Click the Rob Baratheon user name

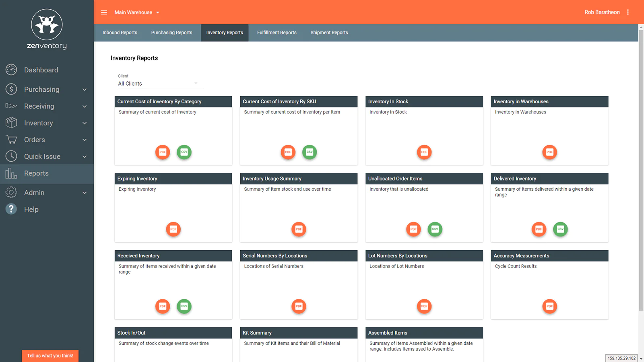602,12
